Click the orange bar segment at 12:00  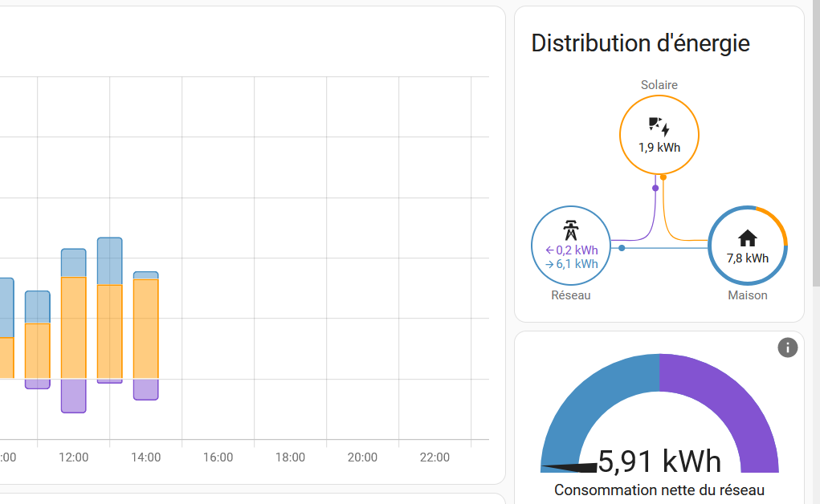pos(74,327)
